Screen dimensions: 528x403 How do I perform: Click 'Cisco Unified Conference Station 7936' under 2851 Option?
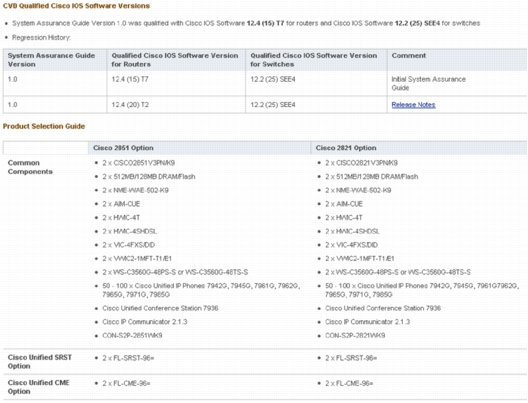160,308
